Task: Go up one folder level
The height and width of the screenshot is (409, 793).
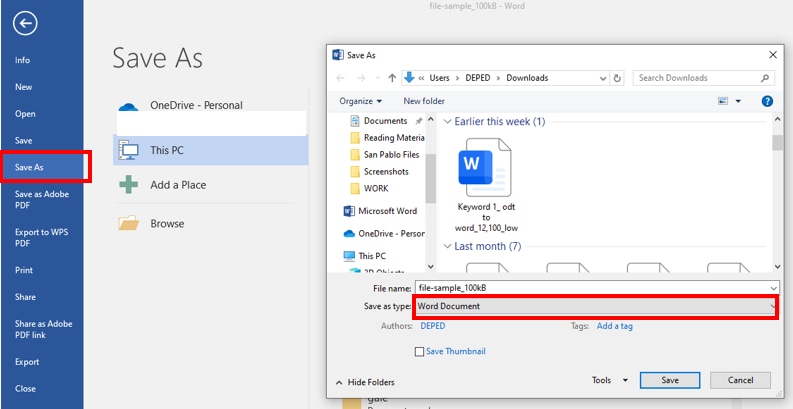Action: (392, 78)
